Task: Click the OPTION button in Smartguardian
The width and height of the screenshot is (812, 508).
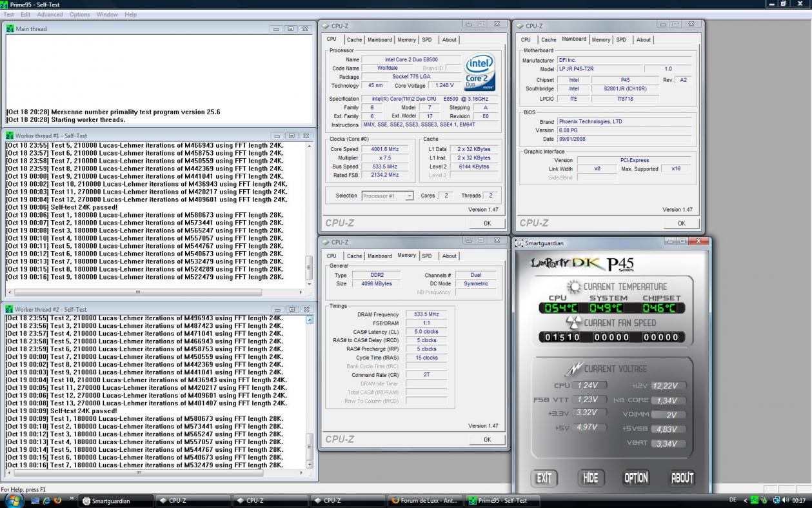Action: coord(636,478)
